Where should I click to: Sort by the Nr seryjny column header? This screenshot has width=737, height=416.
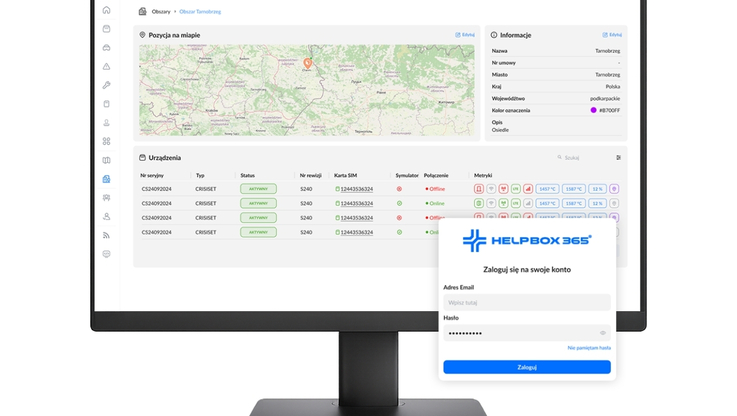(152, 175)
